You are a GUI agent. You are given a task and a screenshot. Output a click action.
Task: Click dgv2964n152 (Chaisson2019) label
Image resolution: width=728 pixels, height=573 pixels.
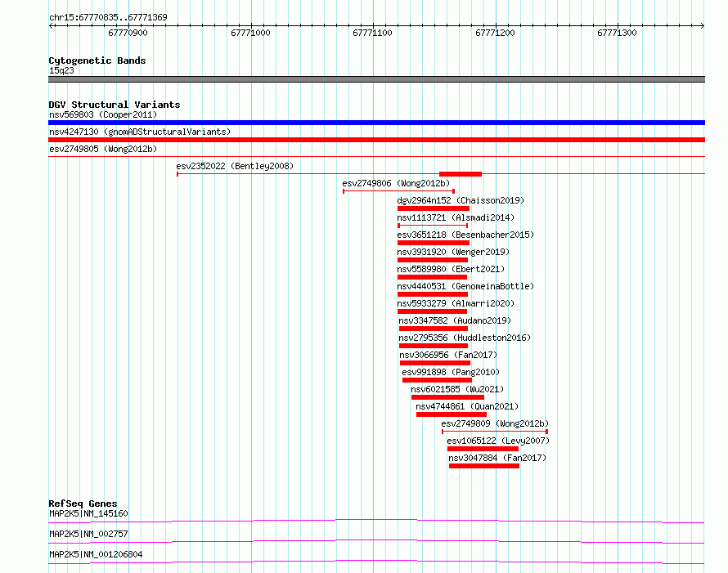point(461,200)
